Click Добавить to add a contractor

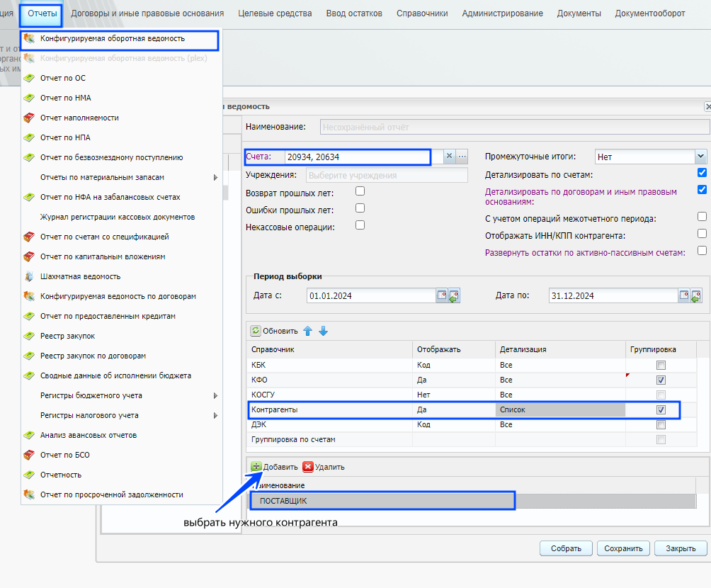pos(274,467)
